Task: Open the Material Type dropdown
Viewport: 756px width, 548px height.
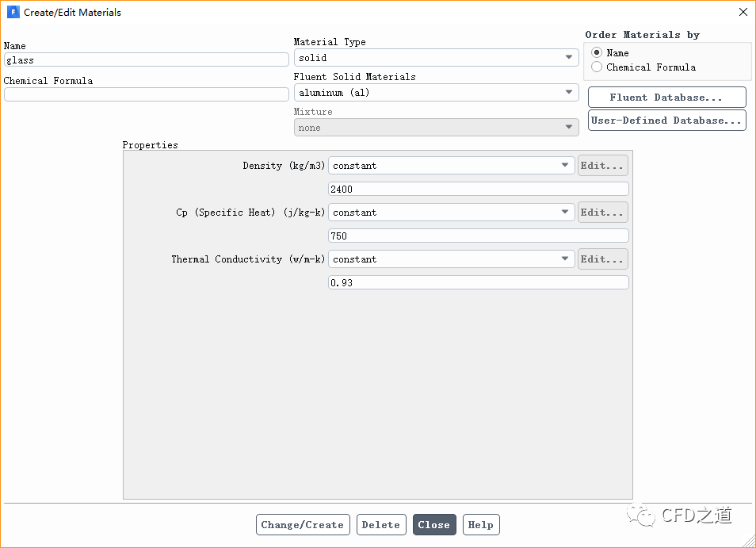Action: tap(436, 58)
